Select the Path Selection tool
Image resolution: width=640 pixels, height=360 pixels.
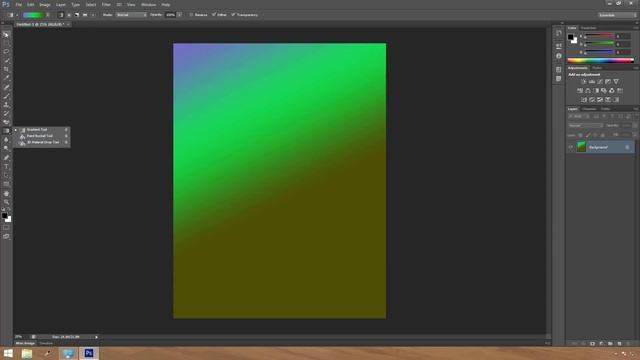click(x=6, y=175)
